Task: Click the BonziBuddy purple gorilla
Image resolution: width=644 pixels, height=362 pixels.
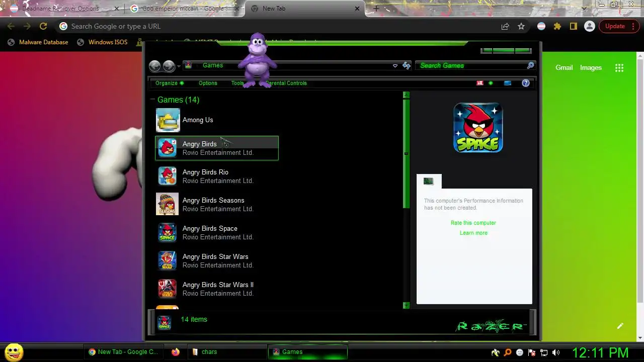Action: [x=258, y=60]
